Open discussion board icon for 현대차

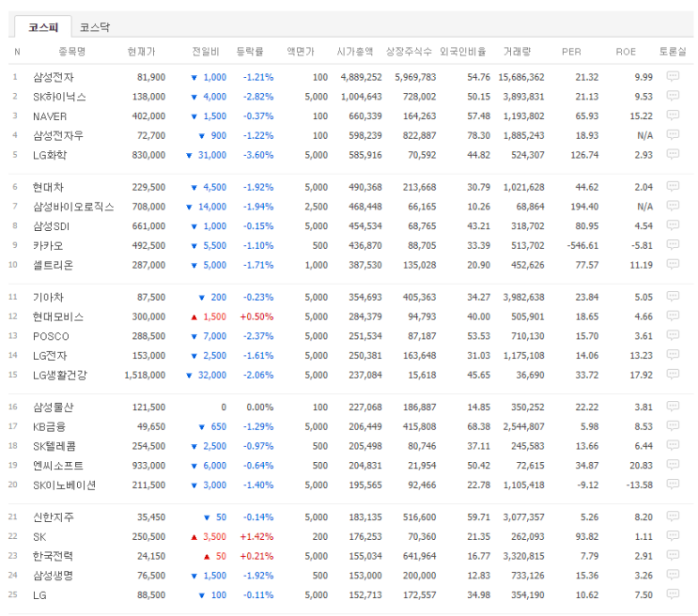[673, 186]
